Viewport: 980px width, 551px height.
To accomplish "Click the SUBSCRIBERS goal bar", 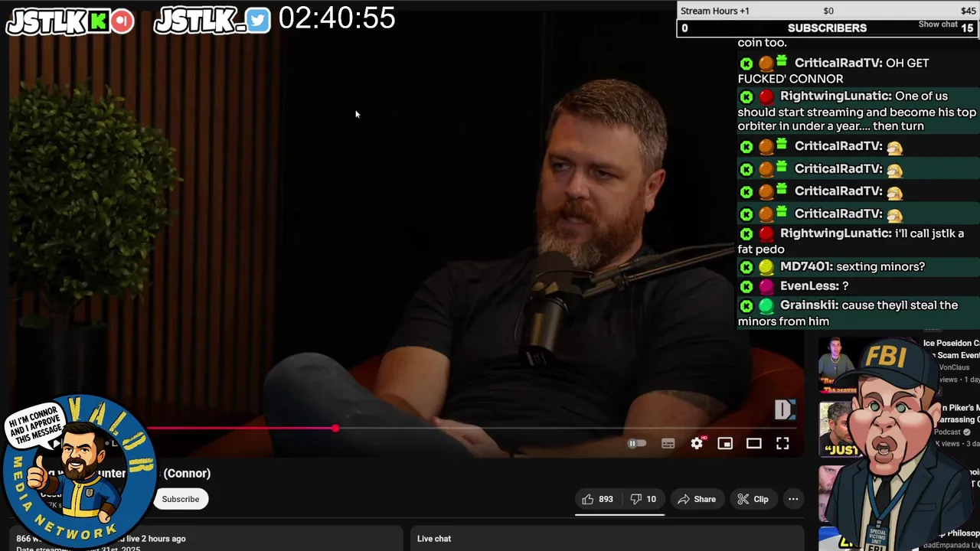I will 827,28.
